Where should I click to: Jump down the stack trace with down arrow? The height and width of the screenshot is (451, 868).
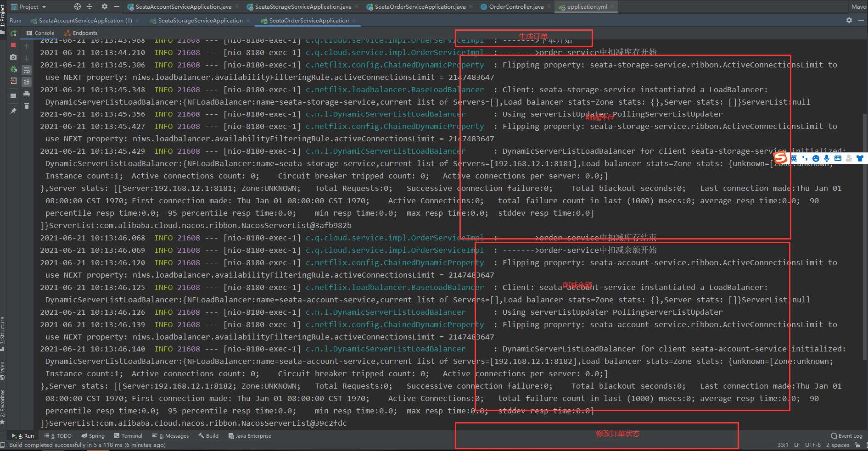click(27, 58)
